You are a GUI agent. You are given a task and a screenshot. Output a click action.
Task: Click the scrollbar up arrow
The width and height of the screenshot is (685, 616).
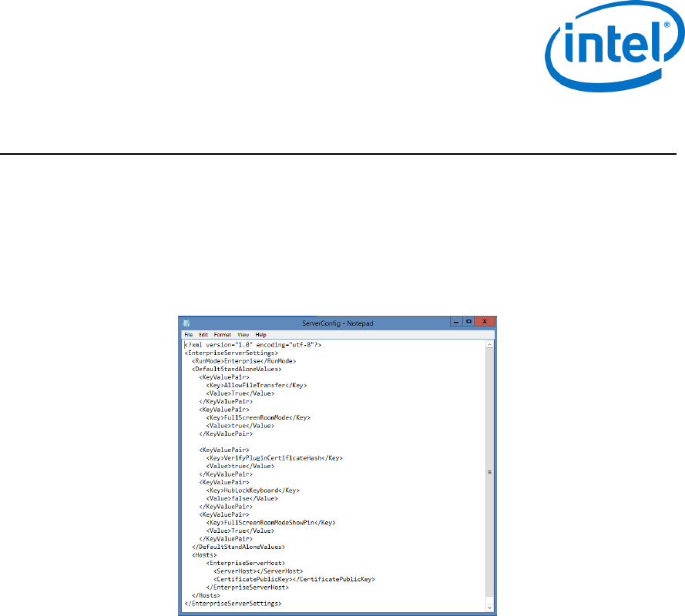[x=490, y=345]
